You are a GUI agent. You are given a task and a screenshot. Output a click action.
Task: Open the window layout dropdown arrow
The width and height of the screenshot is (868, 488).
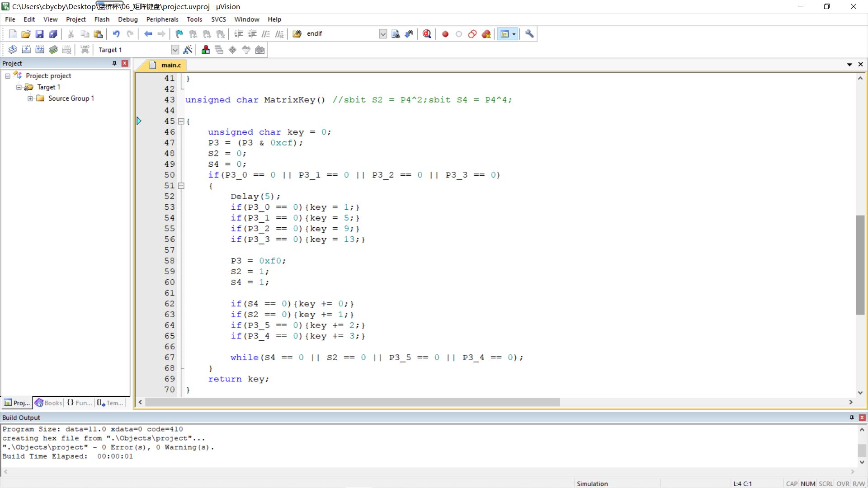click(514, 34)
